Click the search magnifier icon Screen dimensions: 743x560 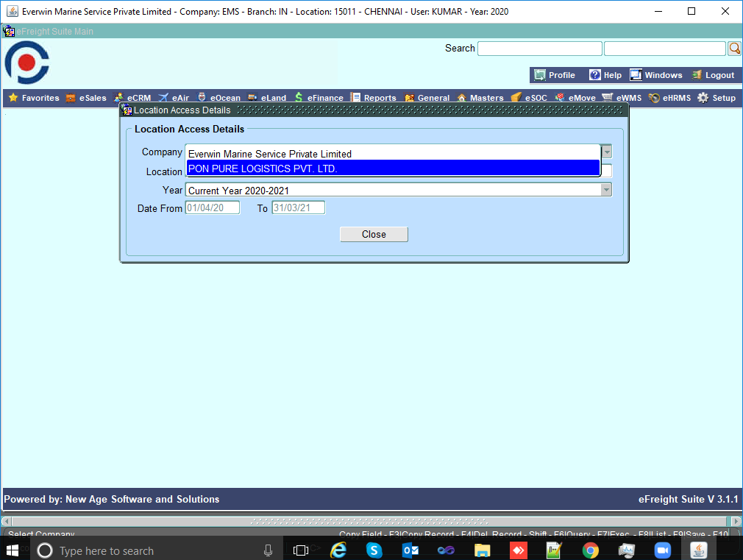733,49
